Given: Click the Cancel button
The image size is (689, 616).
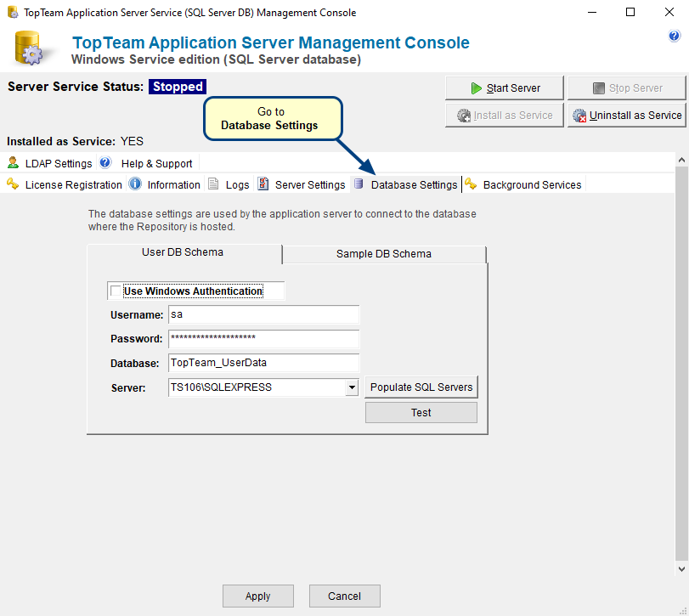Looking at the screenshot, I should point(345,596).
